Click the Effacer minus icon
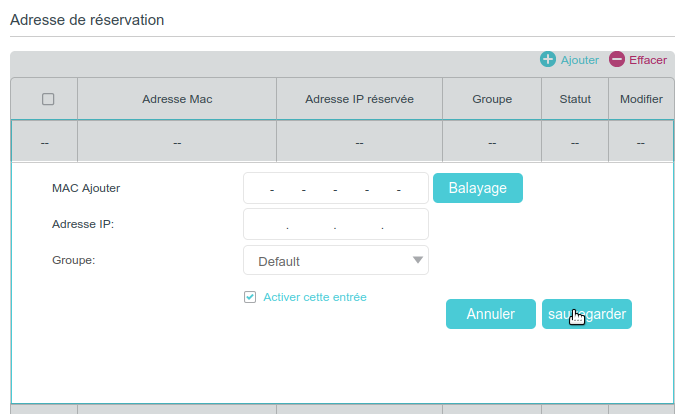Image resolution: width=686 pixels, height=414 pixels. tap(617, 60)
